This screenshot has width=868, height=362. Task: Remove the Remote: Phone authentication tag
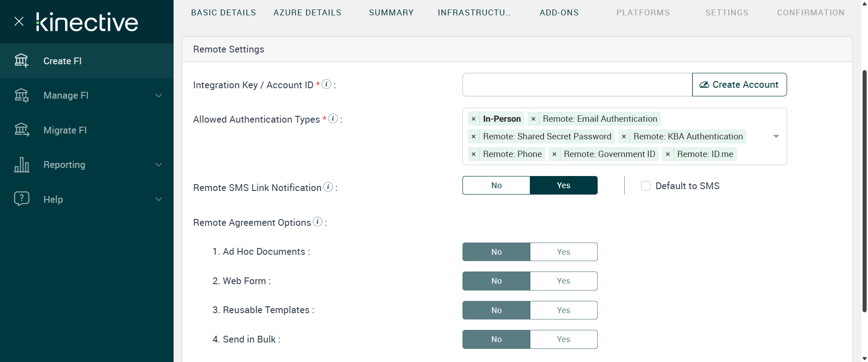point(473,154)
